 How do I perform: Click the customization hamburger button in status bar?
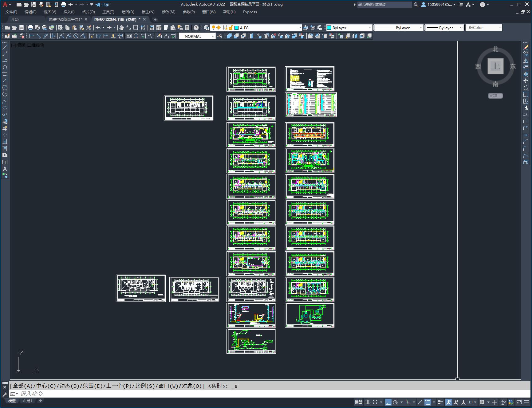526,402
